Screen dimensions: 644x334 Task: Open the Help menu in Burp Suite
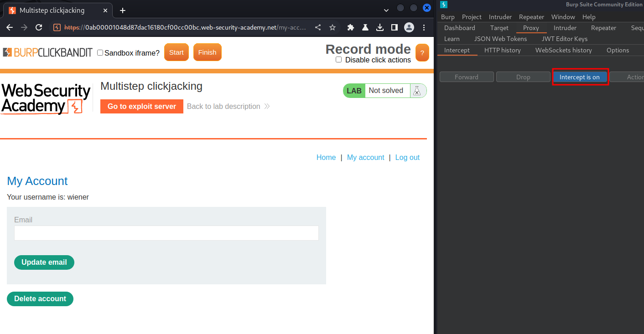[x=589, y=17]
